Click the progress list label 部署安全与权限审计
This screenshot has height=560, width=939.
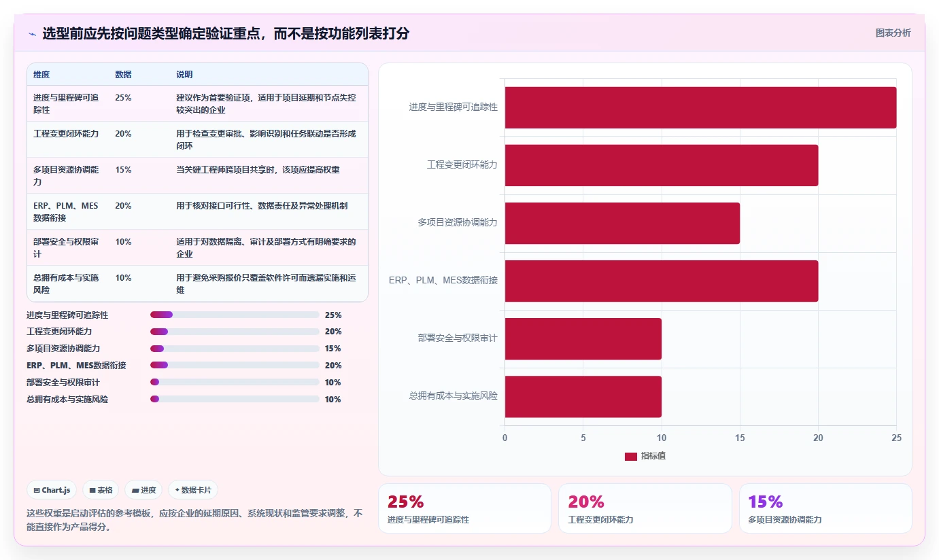(x=63, y=383)
